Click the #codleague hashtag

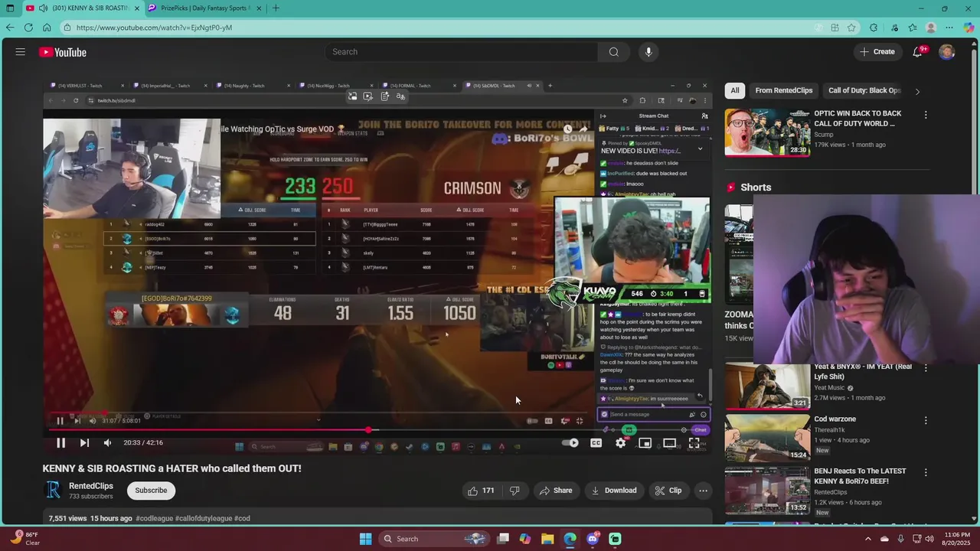point(154,518)
